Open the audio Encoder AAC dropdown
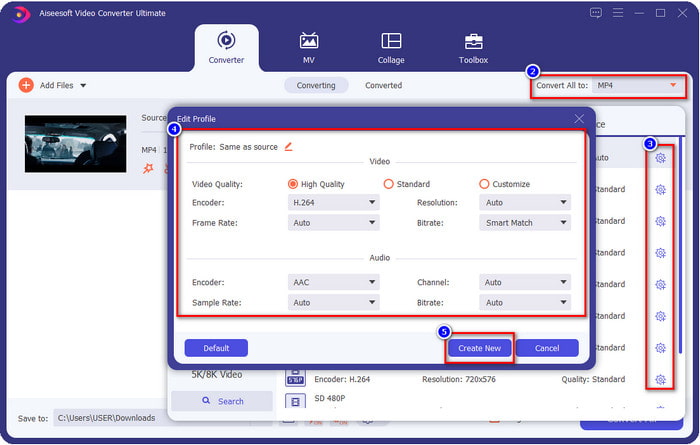Viewport: 700px width, 445px height. tap(333, 283)
